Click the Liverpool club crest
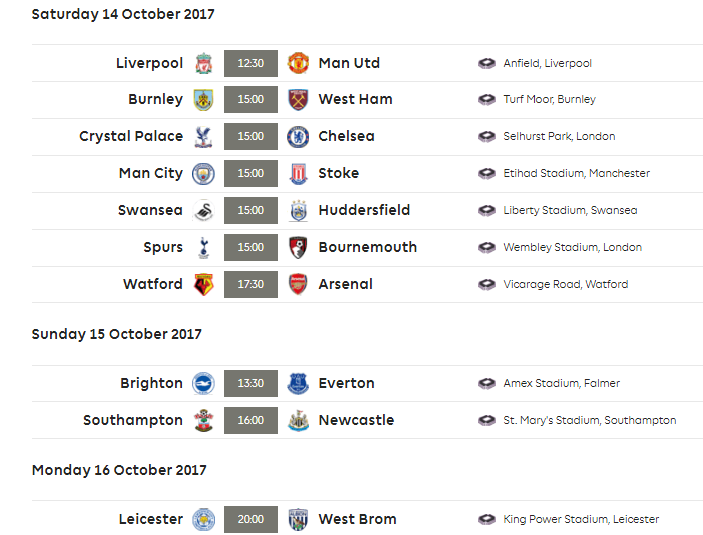 coord(204,63)
